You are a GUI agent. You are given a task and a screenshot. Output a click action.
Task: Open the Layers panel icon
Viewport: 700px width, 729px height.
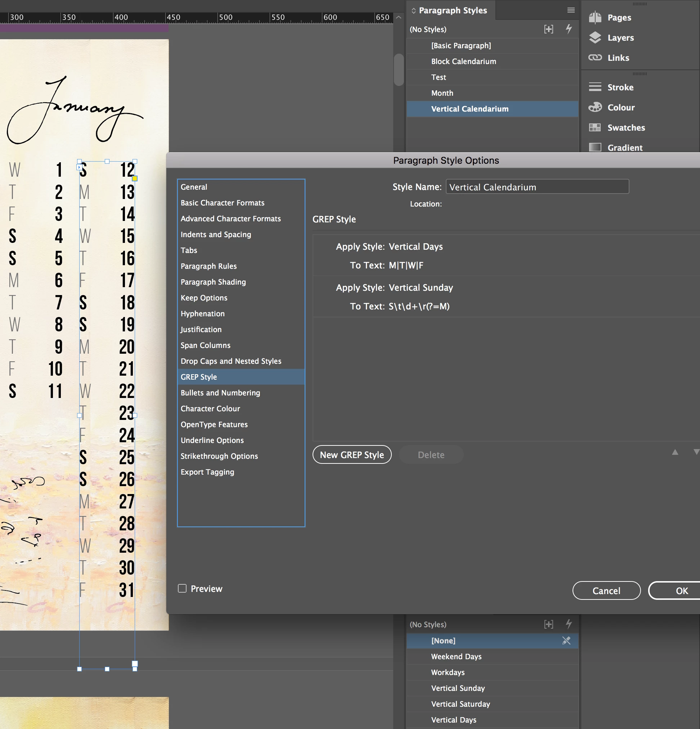(x=595, y=37)
